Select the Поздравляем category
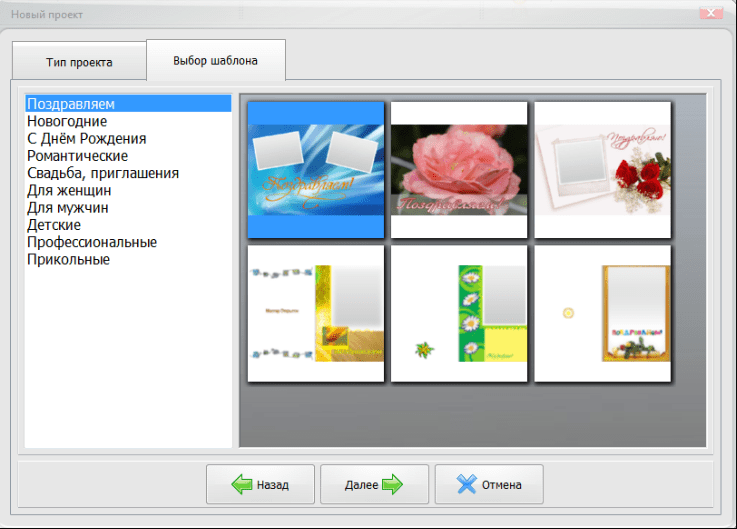The height and width of the screenshot is (529, 737). (x=71, y=104)
